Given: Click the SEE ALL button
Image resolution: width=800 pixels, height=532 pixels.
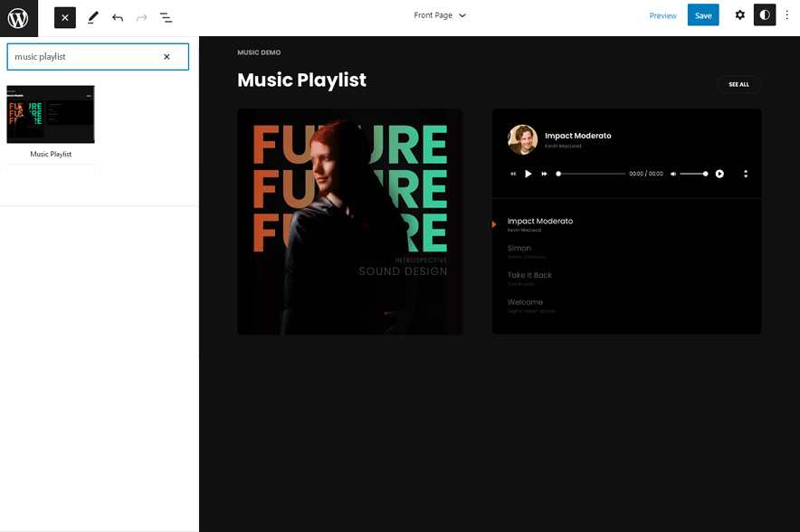Looking at the screenshot, I should tap(738, 84).
